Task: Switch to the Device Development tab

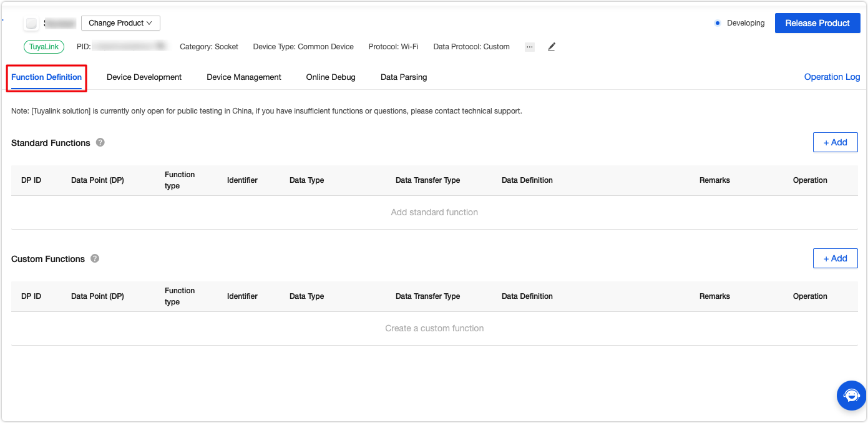Action: (x=144, y=77)
